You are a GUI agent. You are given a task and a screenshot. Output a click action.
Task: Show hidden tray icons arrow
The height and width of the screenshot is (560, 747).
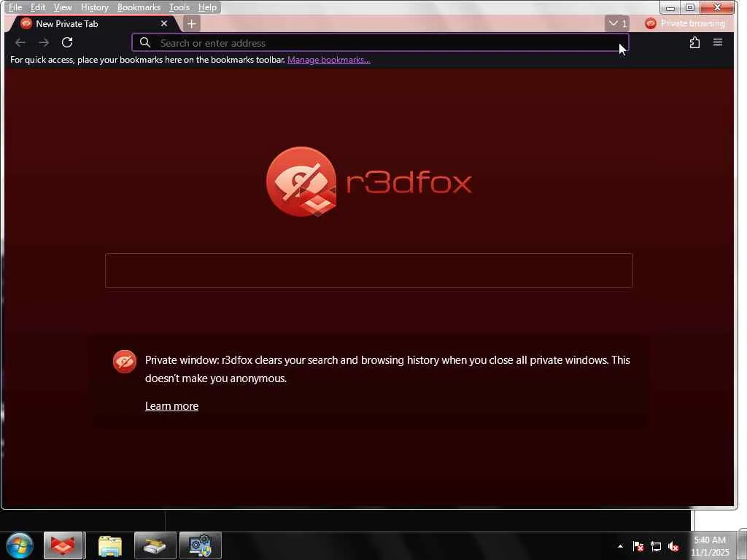(620, 546)
